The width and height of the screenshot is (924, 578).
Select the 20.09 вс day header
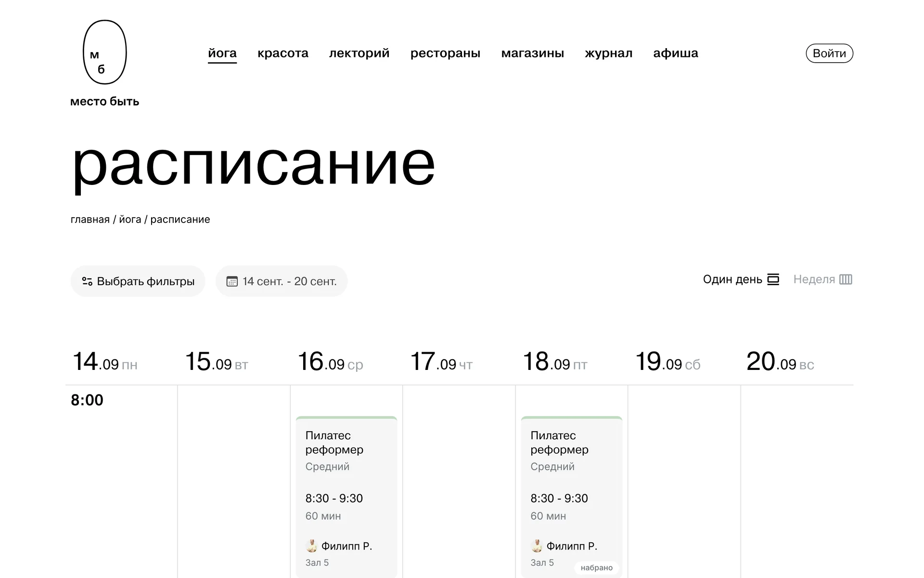point(780,361)
